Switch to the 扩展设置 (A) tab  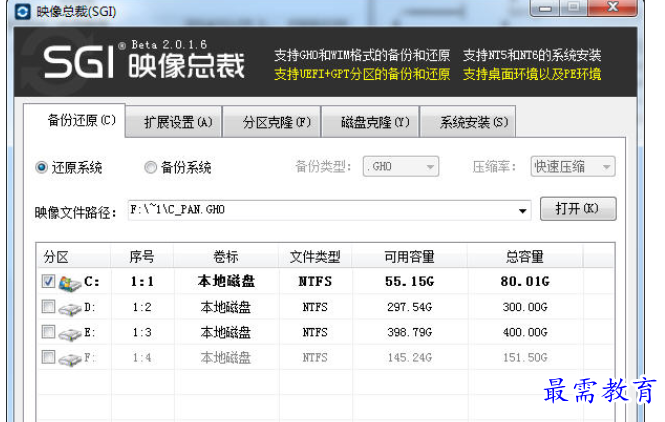point(174,122)
